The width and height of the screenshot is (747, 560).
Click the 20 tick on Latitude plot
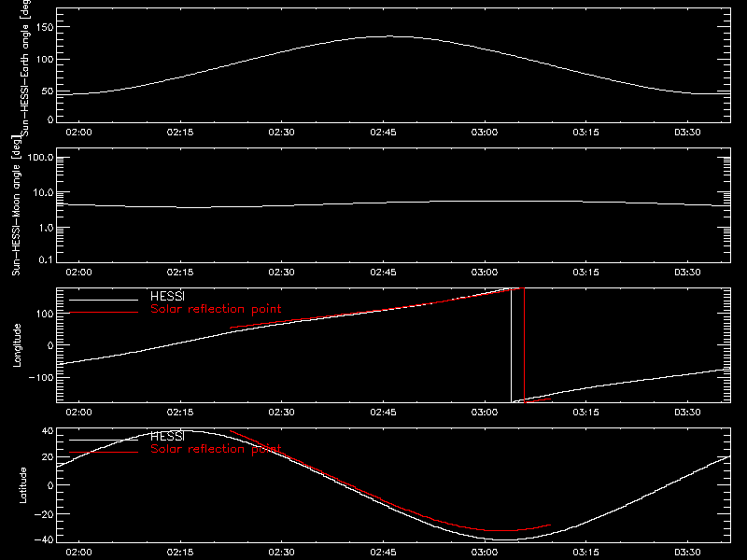point(48,457)
